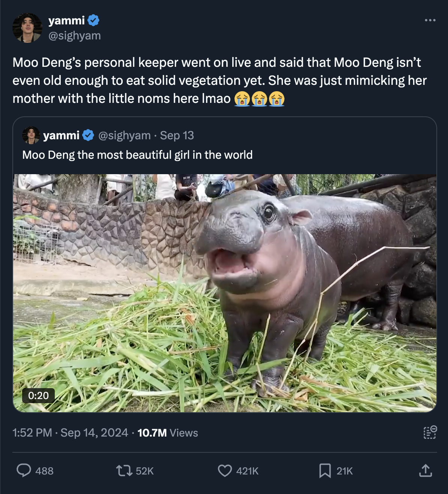The image size is (448, 494).
Task: Share the post via the upload arrow
Action: coord(425,471)
